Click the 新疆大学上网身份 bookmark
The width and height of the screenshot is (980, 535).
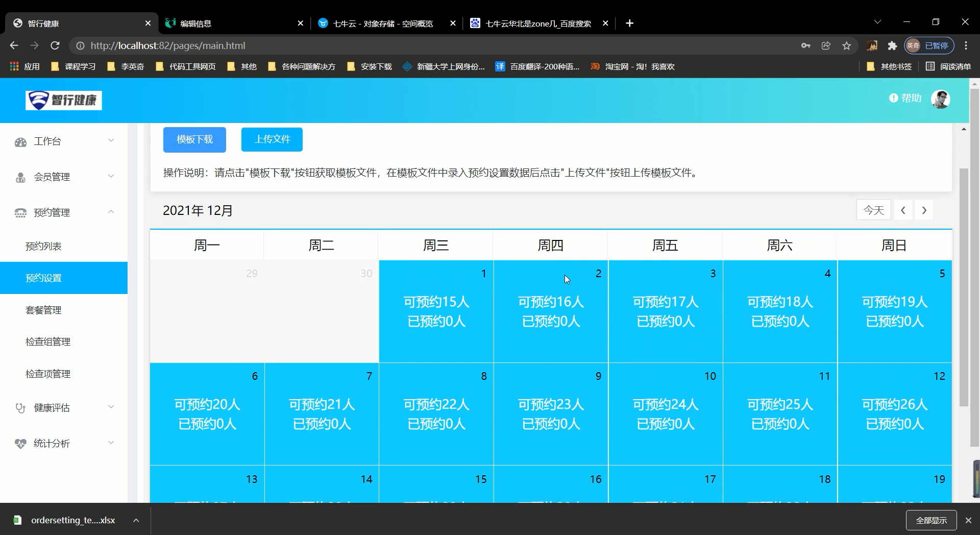tap(444, 66)
